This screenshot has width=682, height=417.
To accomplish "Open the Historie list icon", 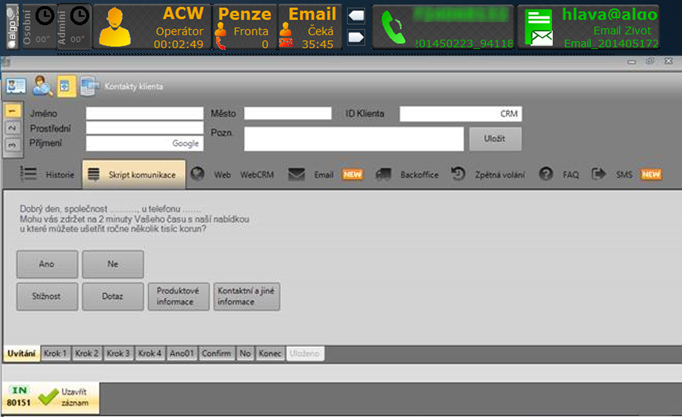I will coord(29,173).
